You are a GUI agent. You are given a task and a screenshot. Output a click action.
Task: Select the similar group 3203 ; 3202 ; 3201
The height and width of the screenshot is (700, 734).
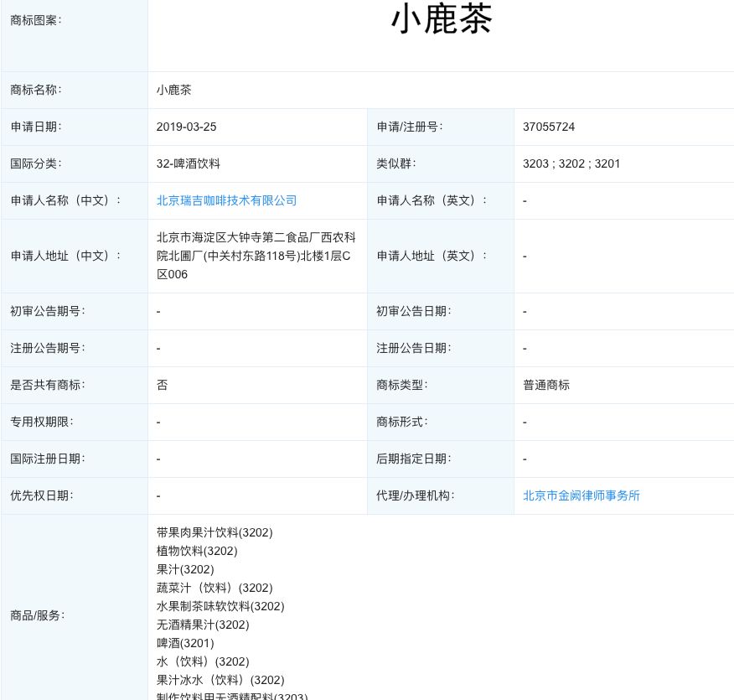pyautogui.click(x=571, y=163)
